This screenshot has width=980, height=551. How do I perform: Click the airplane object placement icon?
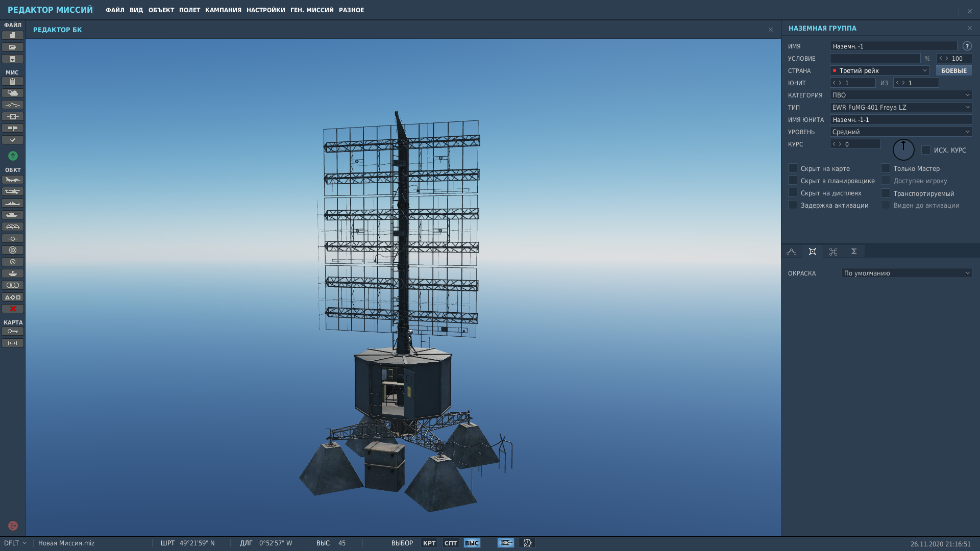point(13,180)
